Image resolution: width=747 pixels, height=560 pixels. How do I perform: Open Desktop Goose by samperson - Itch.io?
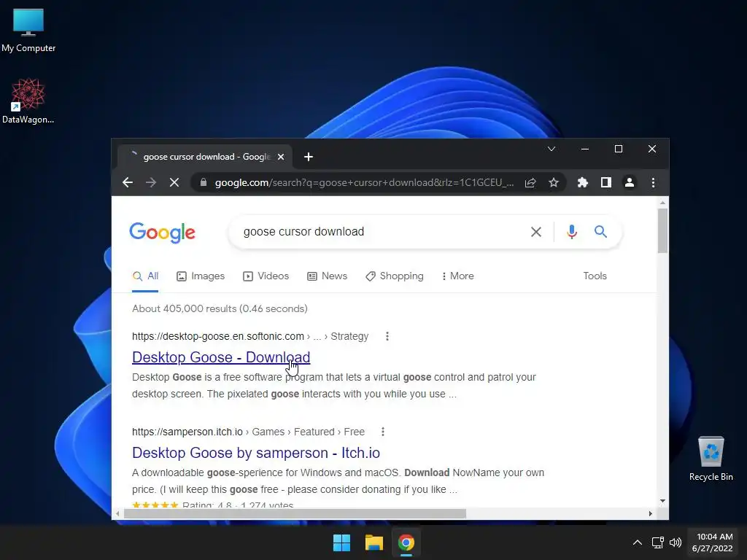[256, 453]
